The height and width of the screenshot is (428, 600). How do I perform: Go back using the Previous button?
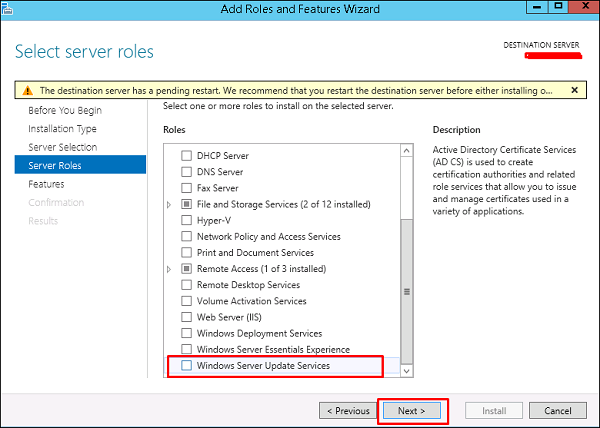[x=346, y=410]
